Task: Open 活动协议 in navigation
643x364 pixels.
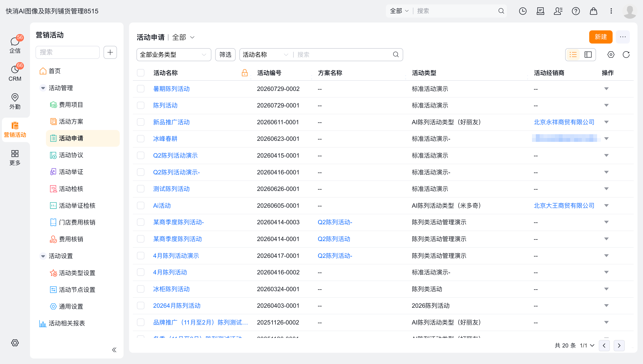Action: pyautogui.click(x=71, y=155)
